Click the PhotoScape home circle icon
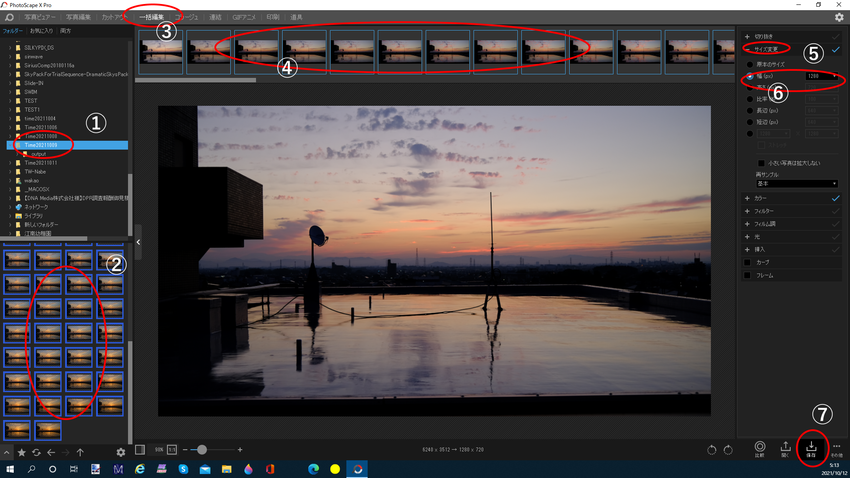This screenshot has height=478, width=850. point(9,17)
